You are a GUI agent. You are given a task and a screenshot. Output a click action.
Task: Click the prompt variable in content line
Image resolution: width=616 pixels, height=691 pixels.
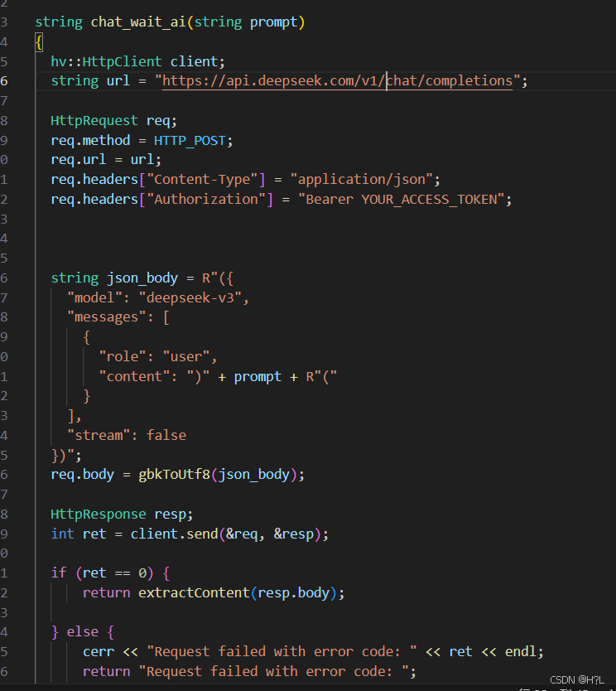tap(257, 377)
